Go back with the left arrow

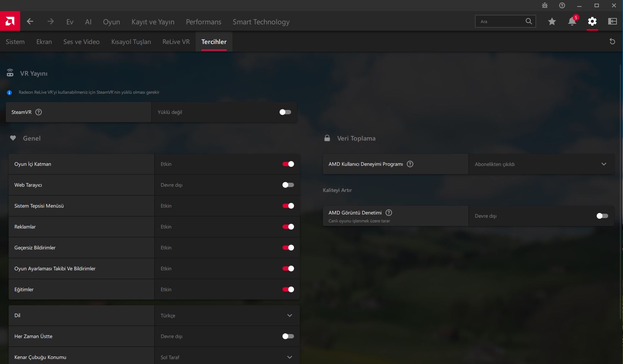pyautogui.click(x=30, y=22)
